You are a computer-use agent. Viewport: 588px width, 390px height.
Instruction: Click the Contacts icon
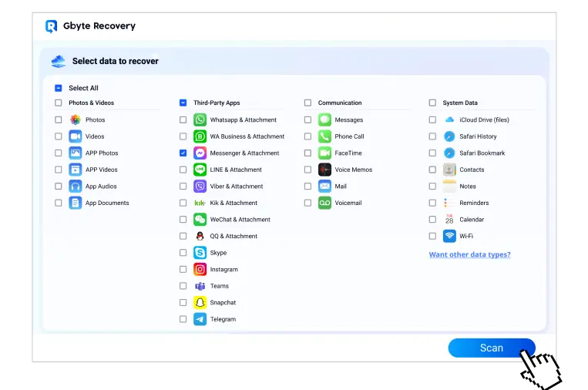(449, 170)
